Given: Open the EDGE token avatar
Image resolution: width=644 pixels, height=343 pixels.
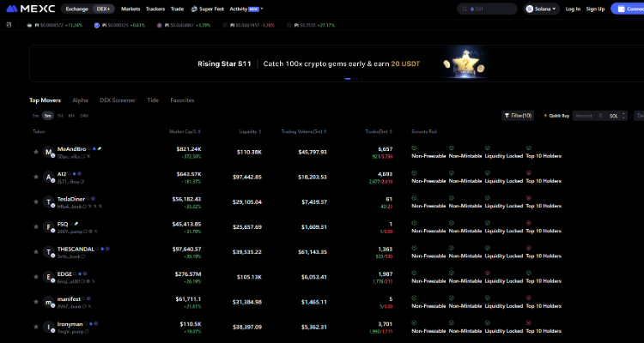Looking at the screenshot, I should (x=48, y=277).
